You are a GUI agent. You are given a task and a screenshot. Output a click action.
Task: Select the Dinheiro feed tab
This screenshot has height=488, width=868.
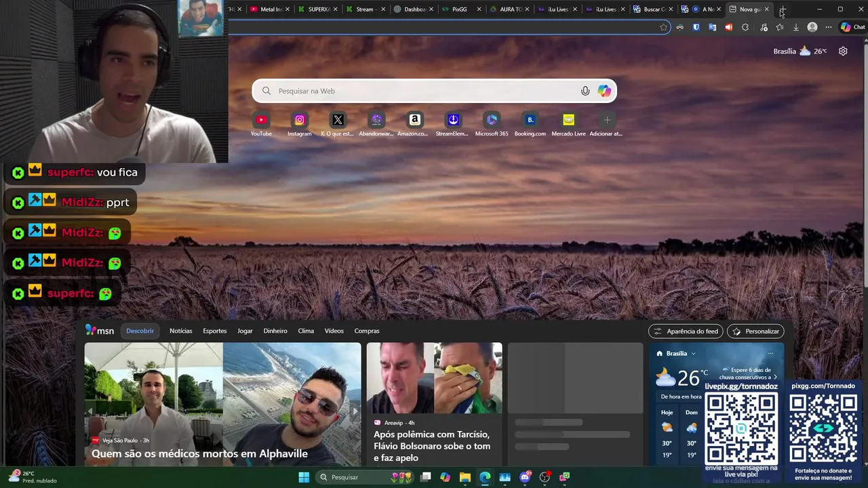(x=275, y=331)
